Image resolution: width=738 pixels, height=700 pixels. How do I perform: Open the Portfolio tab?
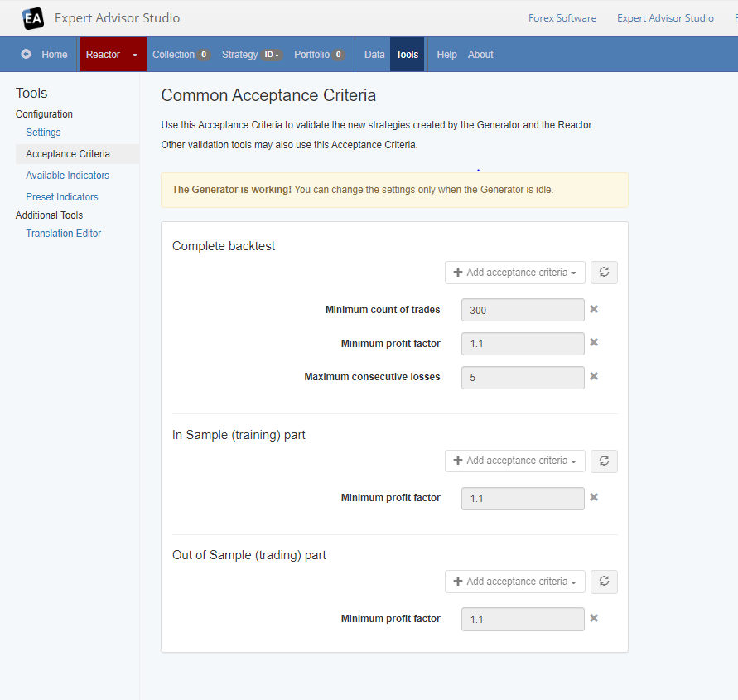click(319, 55)
